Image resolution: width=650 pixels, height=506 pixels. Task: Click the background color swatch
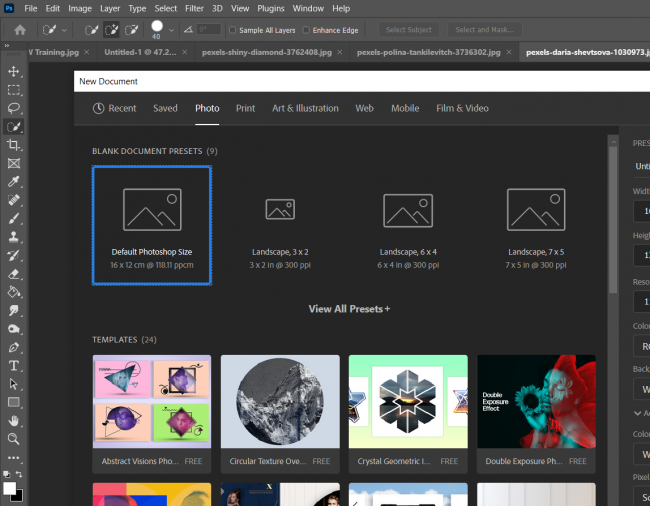tap(19, 496)
